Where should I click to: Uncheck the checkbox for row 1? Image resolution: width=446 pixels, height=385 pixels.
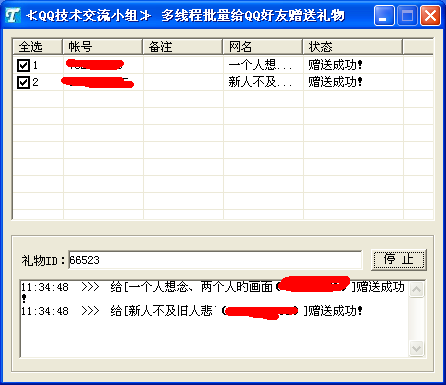pos(23,65)
